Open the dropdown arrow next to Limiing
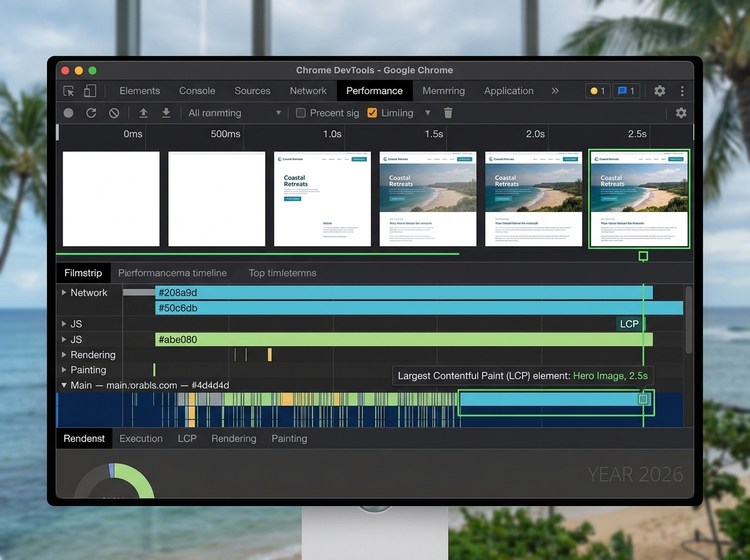 click(x=427, y=113)
